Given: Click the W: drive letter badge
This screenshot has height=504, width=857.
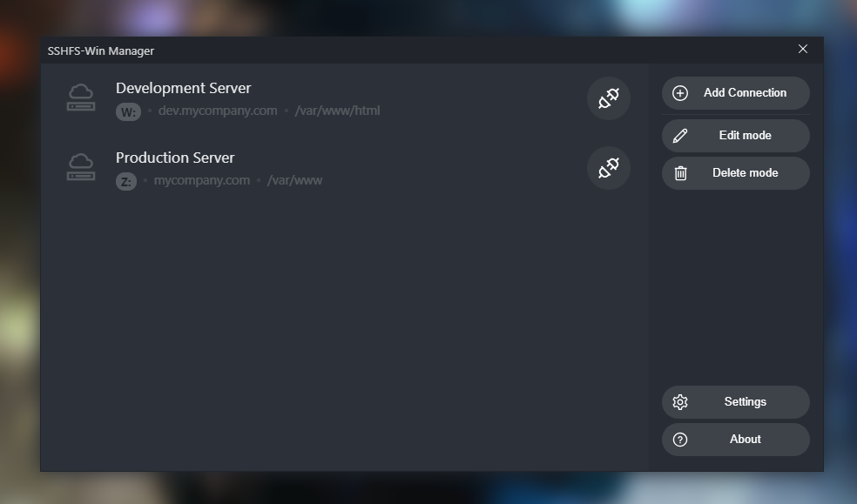Looking at the screenshot, I should click(x=128, y=111).
